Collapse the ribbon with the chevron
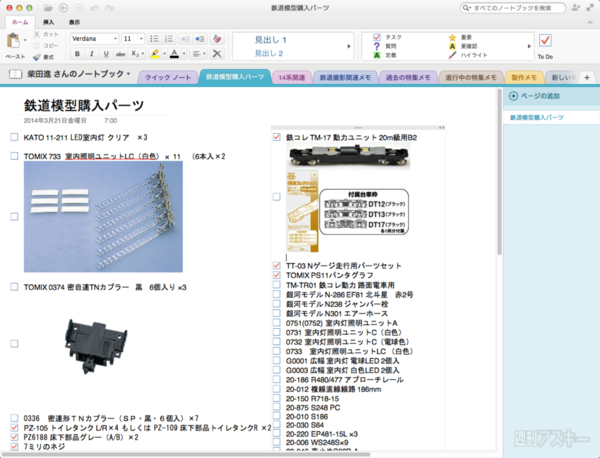Image resolution: width=600 pixels, height=458 pixels. point(590,23)
